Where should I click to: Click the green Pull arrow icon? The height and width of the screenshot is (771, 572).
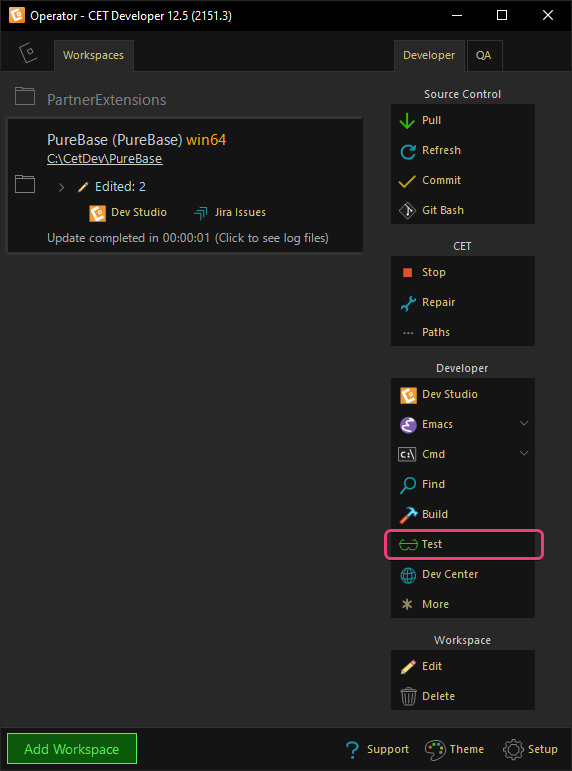click(x=407, y=120)
